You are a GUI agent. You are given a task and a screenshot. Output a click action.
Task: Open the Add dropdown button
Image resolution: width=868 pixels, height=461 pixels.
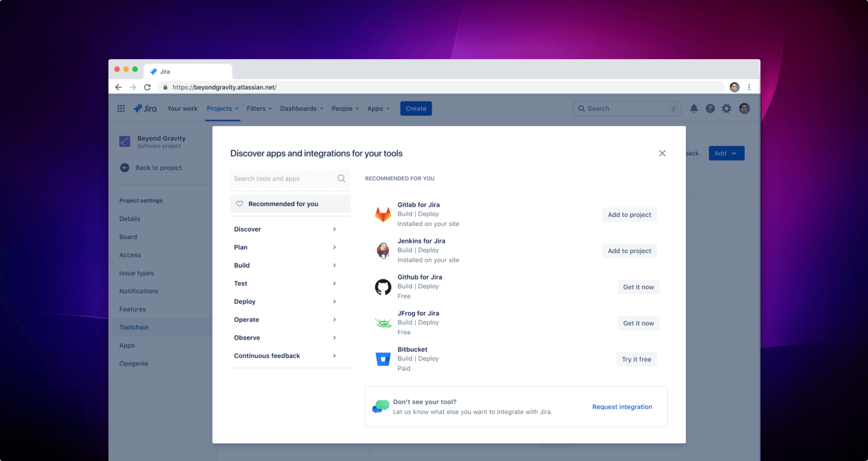pyautogui.click(x=726, y=153)
